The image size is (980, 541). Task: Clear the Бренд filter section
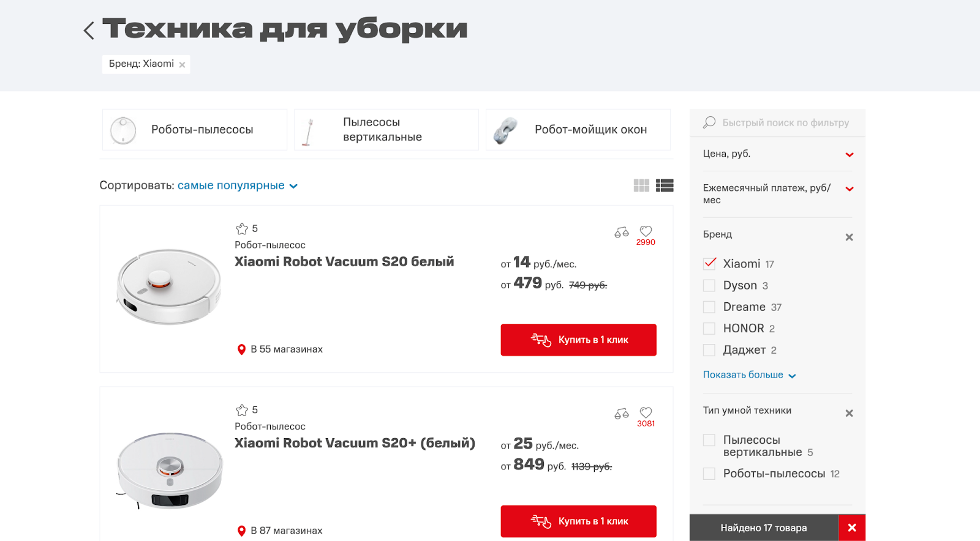(x=849, y=237)
